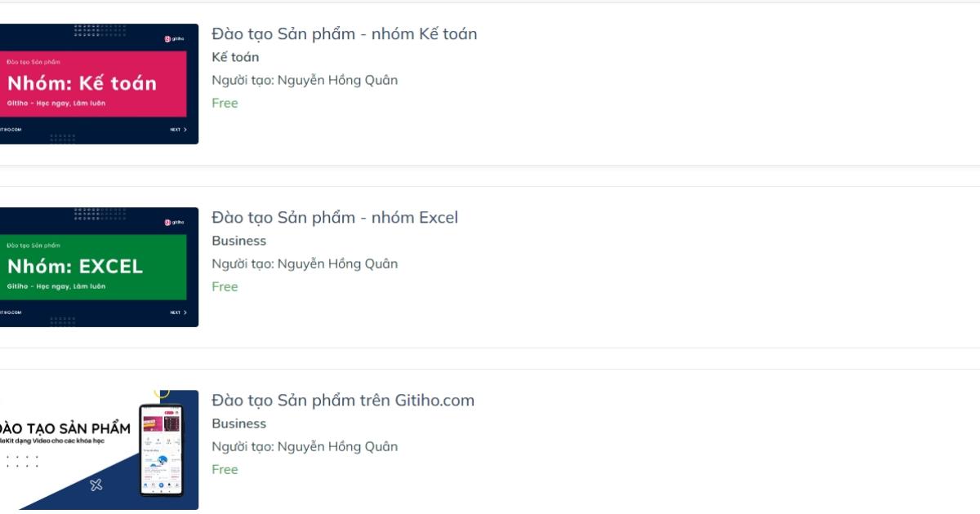Open the course 'Đào tạo Sản phẩm - nhóm Excel'
The height and width of the screenshot is (514, 980).
(335, 217)
